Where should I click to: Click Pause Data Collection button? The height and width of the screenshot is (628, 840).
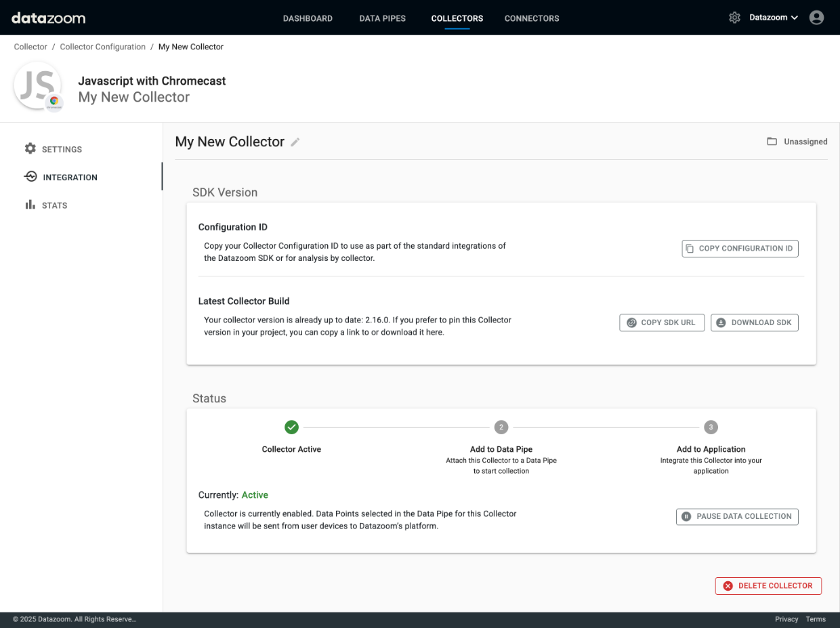point(737,516)
